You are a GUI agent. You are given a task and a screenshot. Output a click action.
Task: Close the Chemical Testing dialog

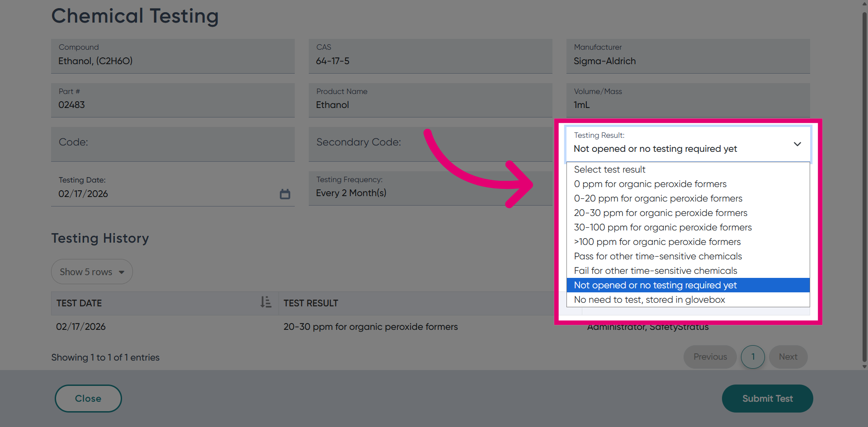point(88,399)
